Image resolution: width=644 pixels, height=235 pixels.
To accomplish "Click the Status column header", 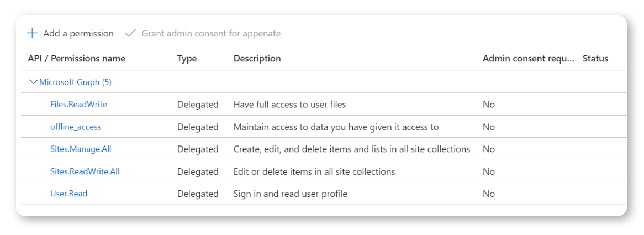I will [x=595, y=58].
